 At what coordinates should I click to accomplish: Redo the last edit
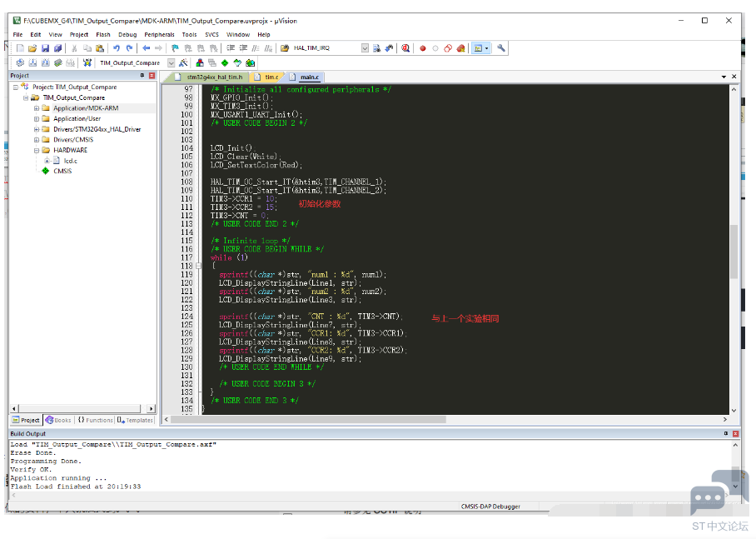129,48
